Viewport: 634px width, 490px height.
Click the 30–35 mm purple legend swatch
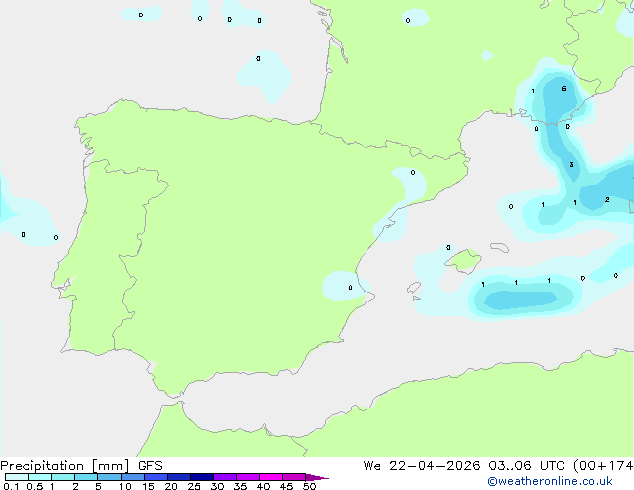click(225, 477)
